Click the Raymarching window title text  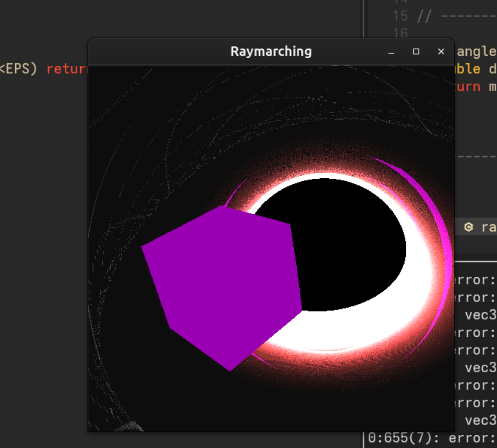271,51
